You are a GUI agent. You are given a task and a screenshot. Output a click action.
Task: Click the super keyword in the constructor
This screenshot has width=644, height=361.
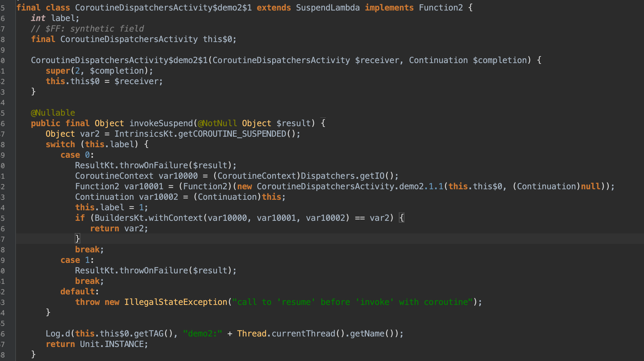pos(58,71)
